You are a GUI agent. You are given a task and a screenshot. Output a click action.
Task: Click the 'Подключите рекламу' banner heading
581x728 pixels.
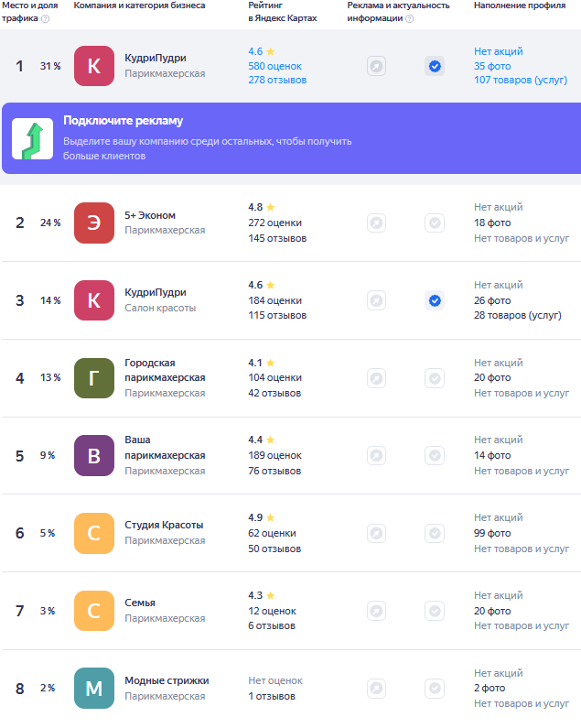[x=123, y=121]
